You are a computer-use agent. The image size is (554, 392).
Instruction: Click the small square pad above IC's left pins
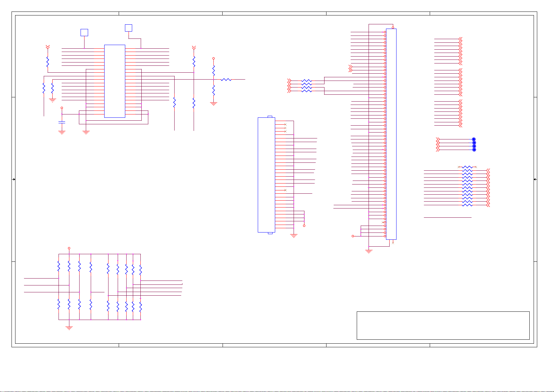[84, 33]
